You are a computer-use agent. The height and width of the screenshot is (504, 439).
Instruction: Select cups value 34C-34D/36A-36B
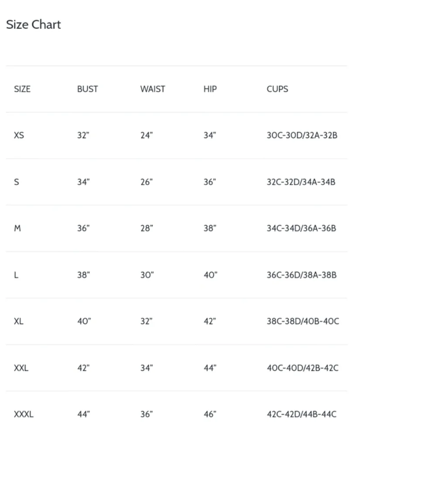tap(302, 228)
